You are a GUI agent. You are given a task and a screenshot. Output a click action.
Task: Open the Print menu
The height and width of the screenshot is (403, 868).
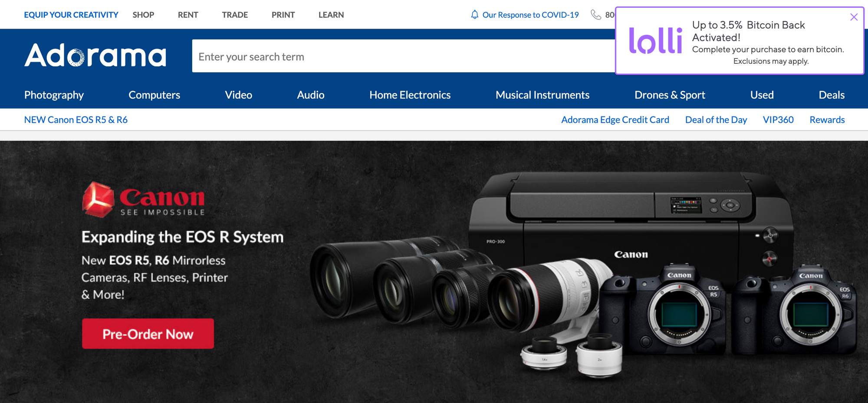pos(283,15)
